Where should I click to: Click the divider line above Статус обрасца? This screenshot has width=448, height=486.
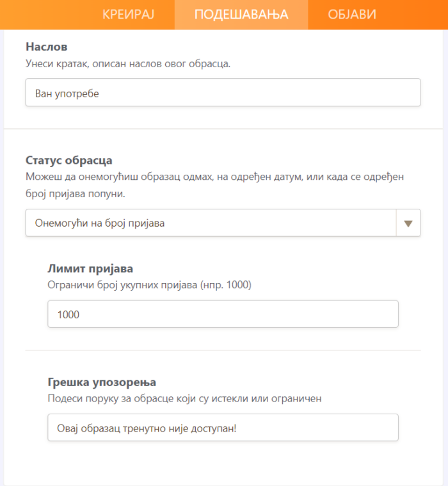(224, 129)
